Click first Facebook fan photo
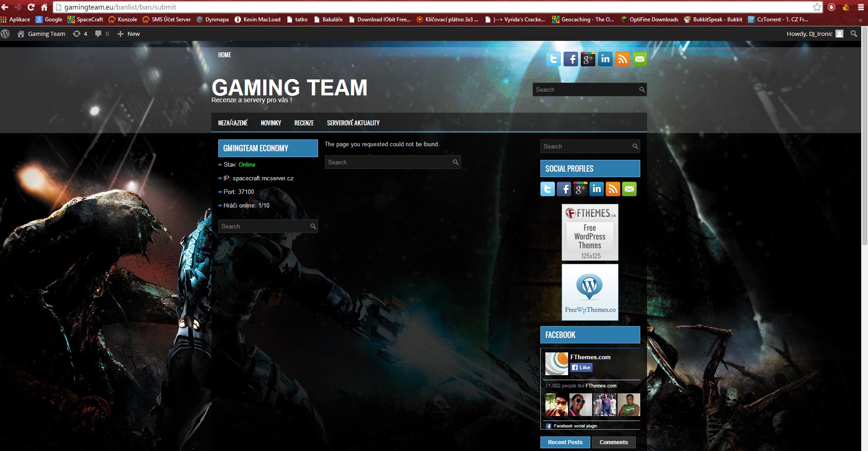 [x=556, y=405]
